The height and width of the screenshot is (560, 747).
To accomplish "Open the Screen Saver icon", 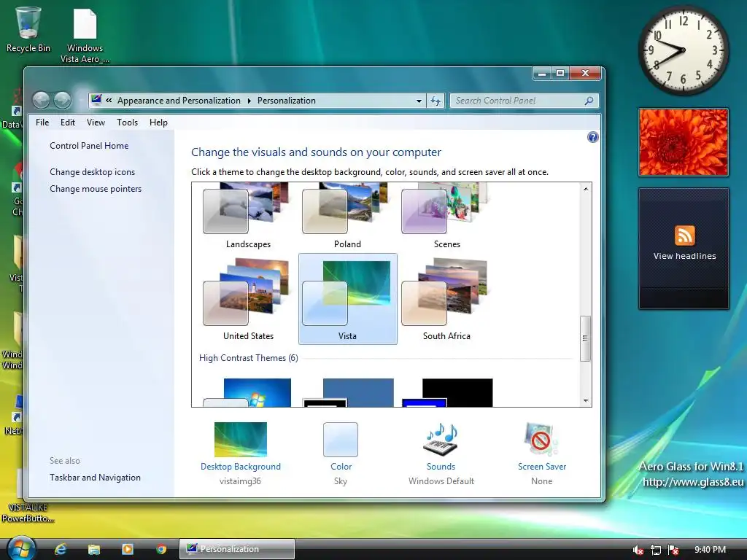I will pos(542,439).
